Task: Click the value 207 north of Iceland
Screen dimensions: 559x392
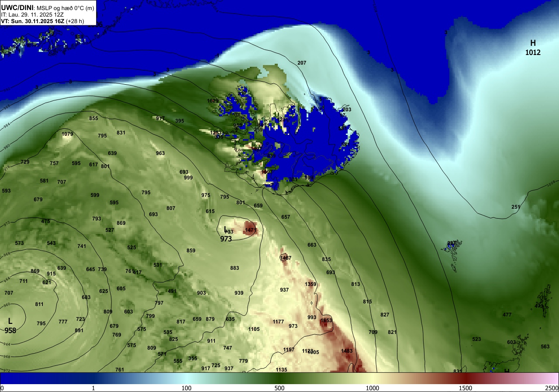Action: [302, 63]
